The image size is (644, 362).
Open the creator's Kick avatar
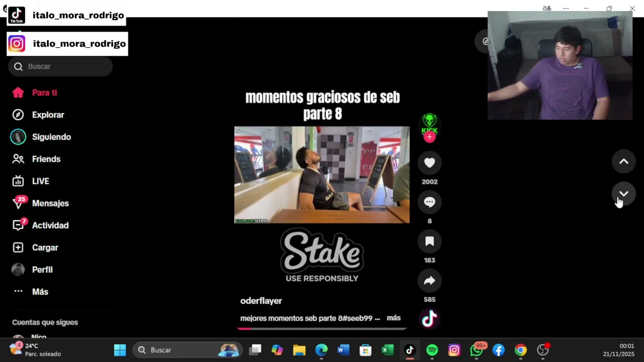point(430,123)
